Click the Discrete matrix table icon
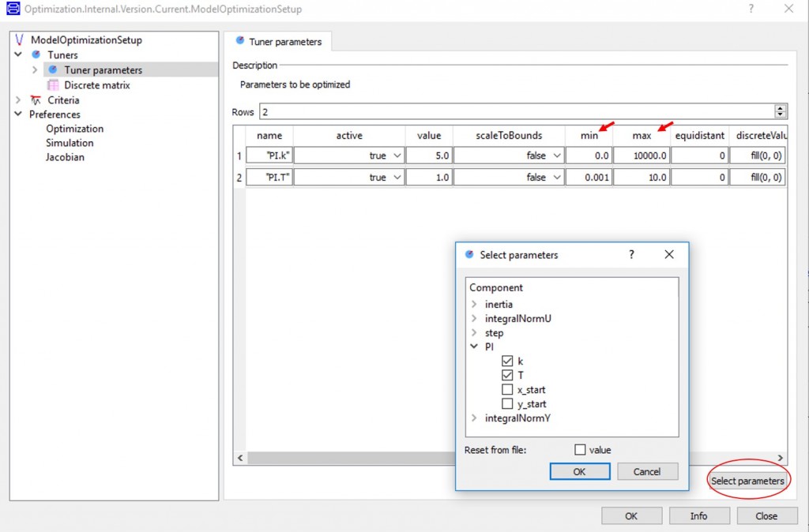Image resolution: width=809 pixels, height=532 pixels. 53,85
